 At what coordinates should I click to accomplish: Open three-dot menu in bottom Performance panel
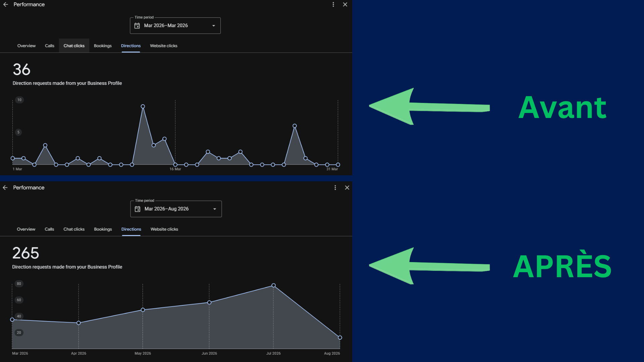pyautogui.click(x=335, y=188)
